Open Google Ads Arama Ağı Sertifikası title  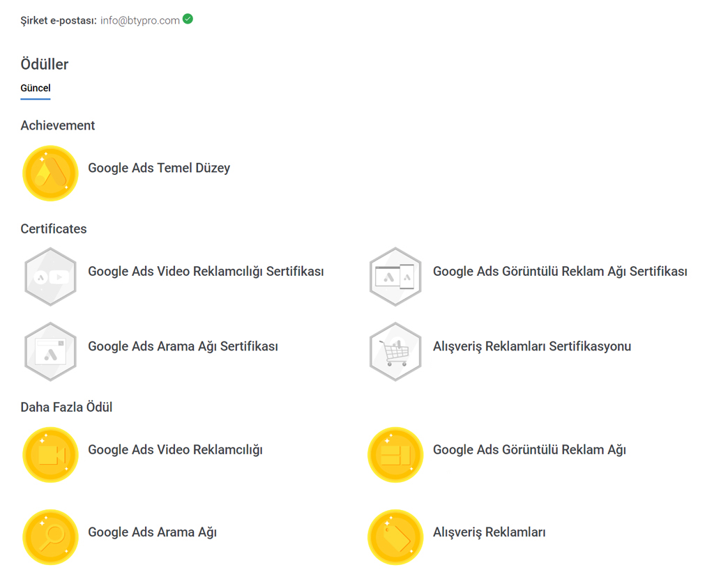(183, 346)
